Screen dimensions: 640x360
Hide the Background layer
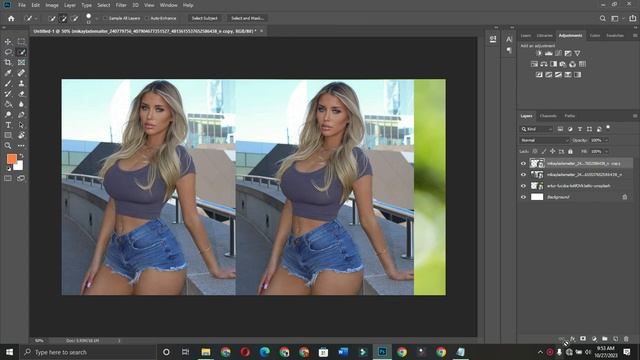[523, 197]
